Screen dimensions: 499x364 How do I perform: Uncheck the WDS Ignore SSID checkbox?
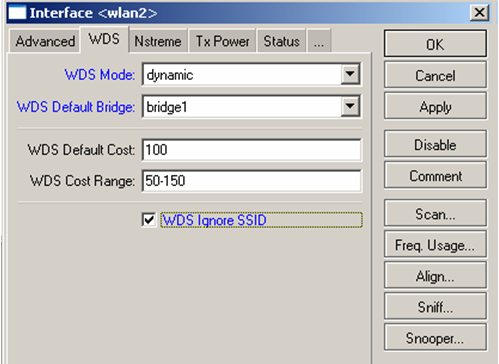tap(149, 220)
